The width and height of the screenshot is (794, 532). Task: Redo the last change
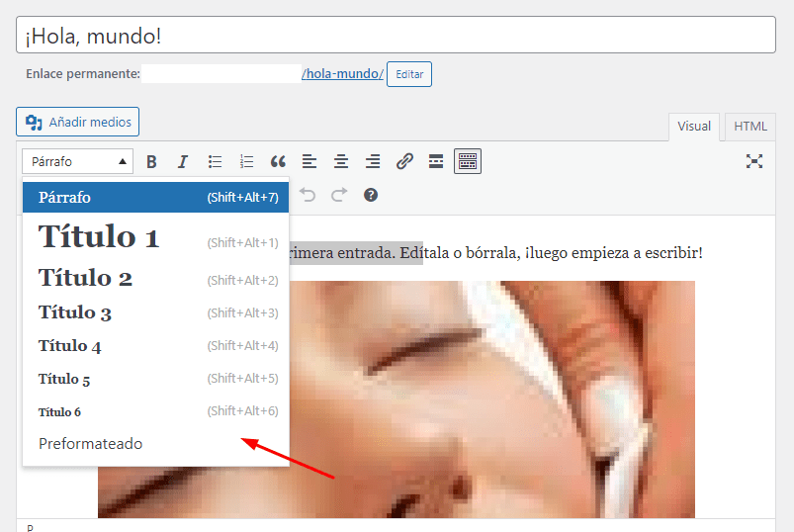(339, 195)
